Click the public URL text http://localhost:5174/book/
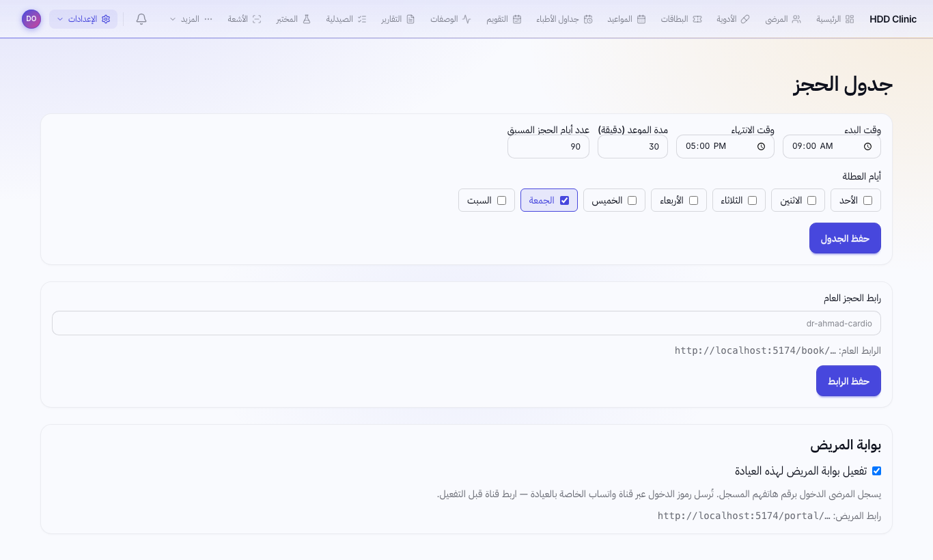This screenshot has width=933, height=560. click(755, 350)
